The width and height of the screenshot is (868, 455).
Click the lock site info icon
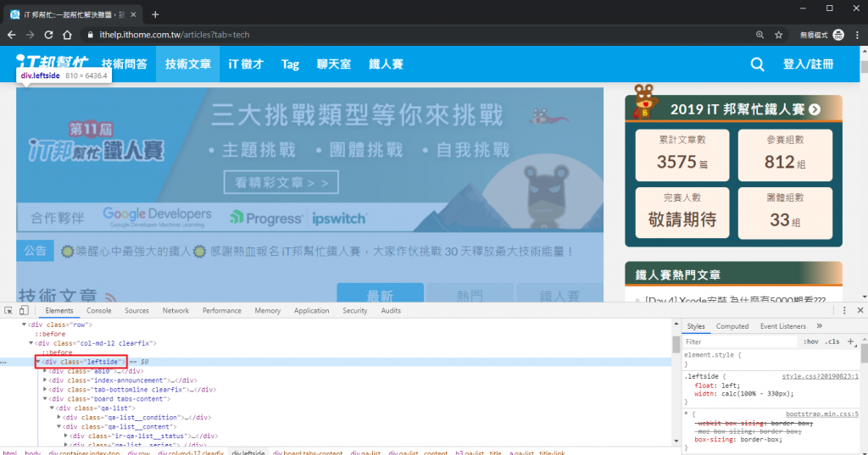click(90, 35)
